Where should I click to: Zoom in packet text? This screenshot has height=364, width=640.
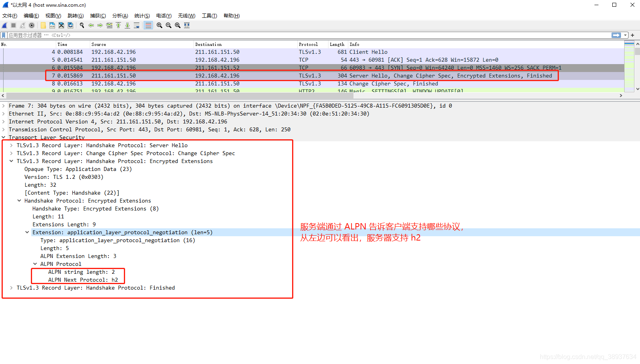click(x=160, y=25)
